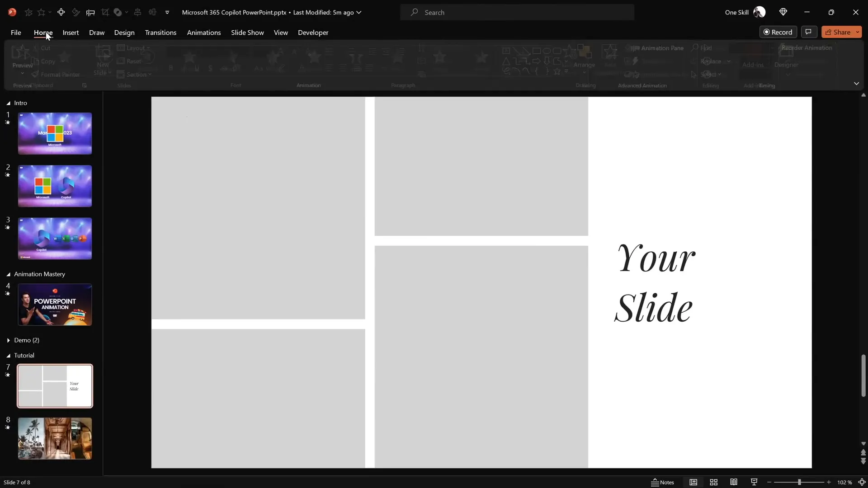Click the Record button
Screen dimensions: 868x488
coord(778,32)
